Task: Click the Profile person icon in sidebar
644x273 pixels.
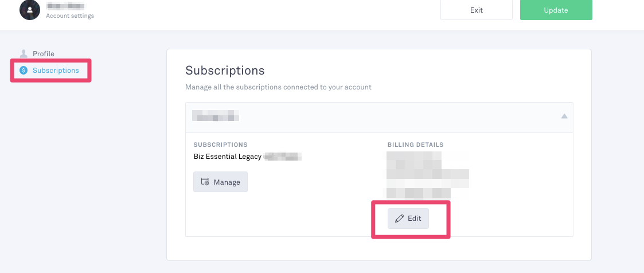Action: coord(24,54)
